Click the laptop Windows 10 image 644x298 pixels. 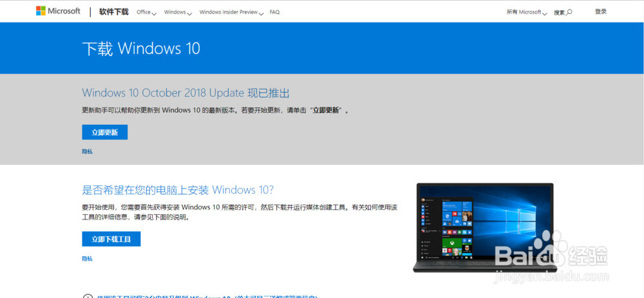[x=485, y=227]
